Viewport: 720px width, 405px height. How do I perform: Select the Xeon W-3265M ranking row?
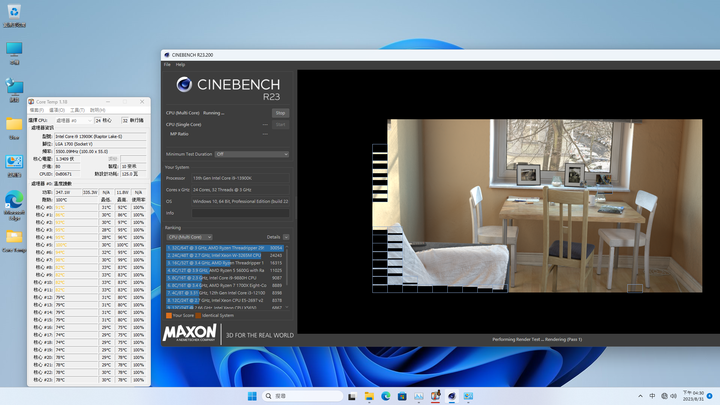point(225,255)
